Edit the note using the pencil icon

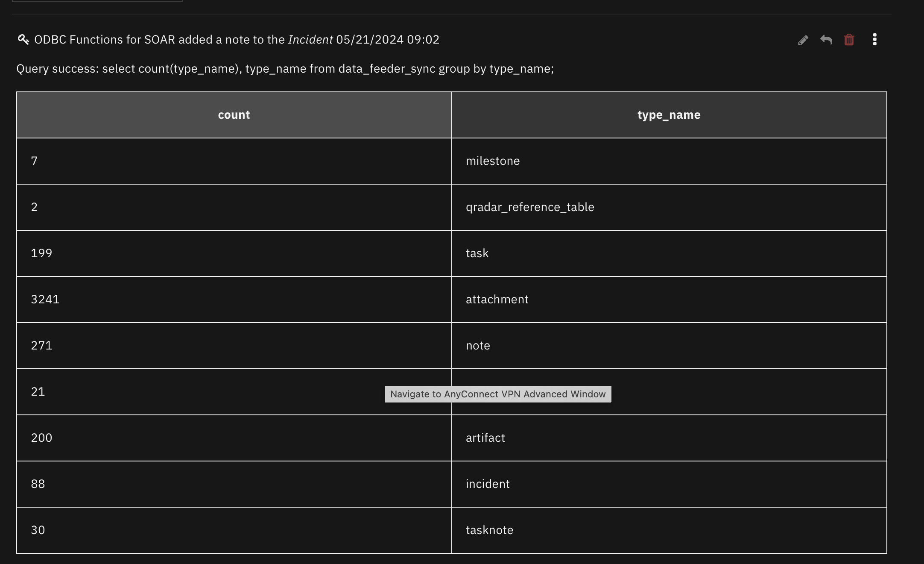(x=804, y=40)
